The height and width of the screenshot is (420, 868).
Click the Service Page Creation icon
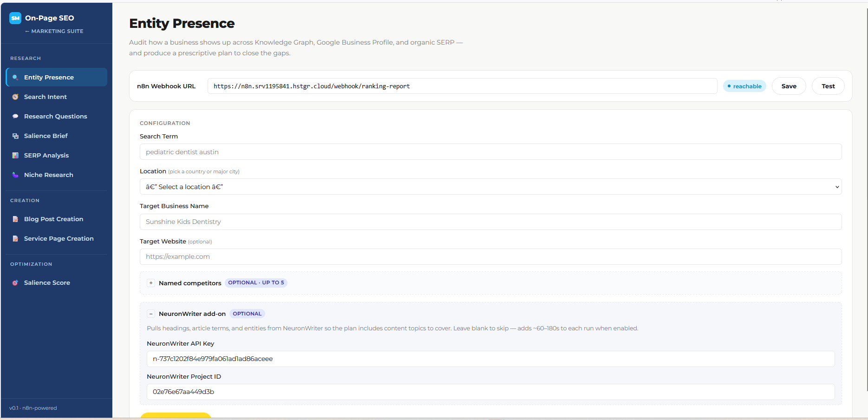[x=15, y=239]
